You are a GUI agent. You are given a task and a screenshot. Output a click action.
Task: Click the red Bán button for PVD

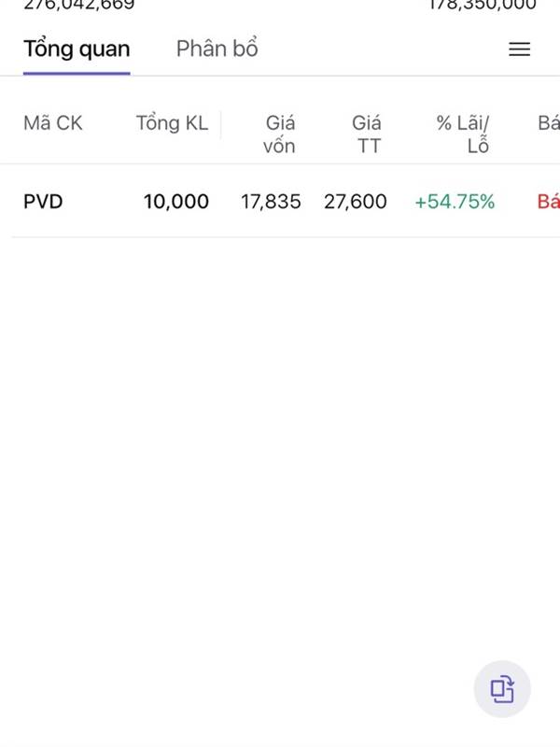point(549,201)
